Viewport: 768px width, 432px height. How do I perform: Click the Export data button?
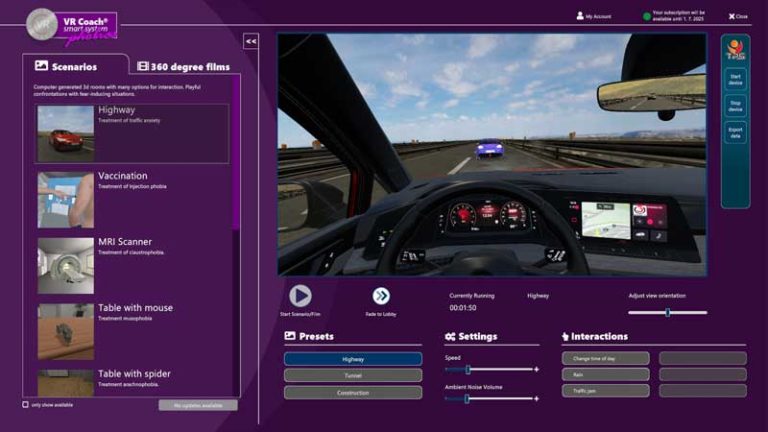coord(735,132)
